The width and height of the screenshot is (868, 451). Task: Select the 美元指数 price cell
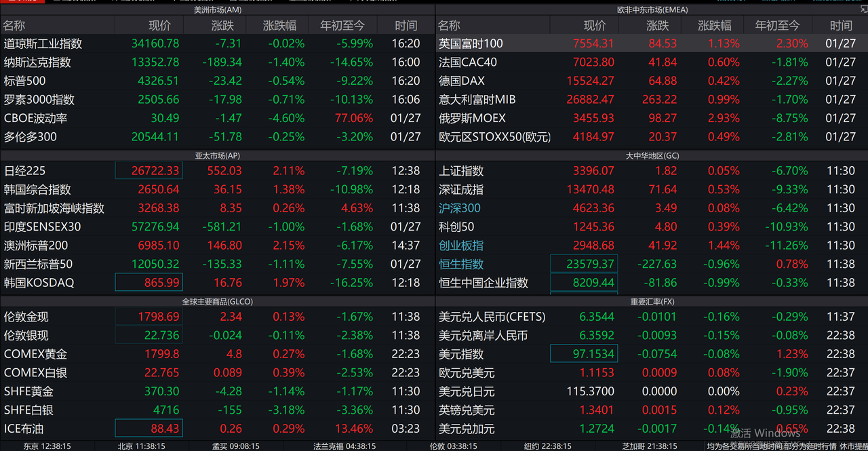coord(584,354)
